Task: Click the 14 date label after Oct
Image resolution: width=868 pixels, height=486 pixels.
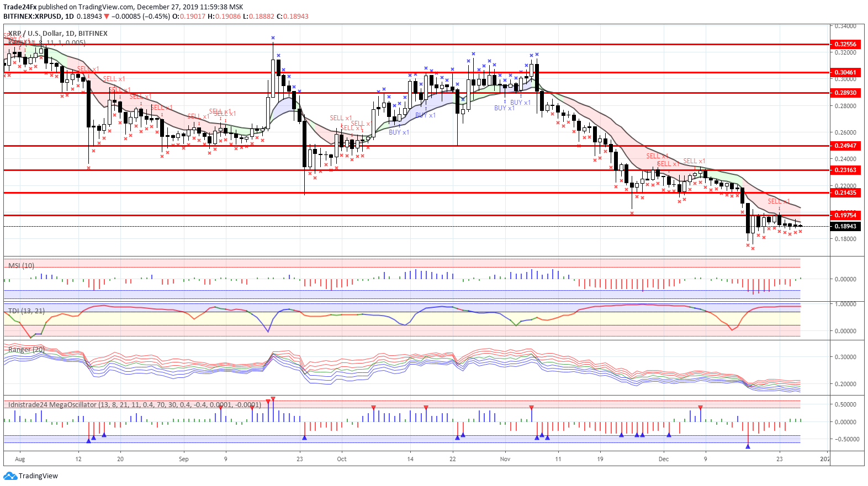Action: pos(410,459)
